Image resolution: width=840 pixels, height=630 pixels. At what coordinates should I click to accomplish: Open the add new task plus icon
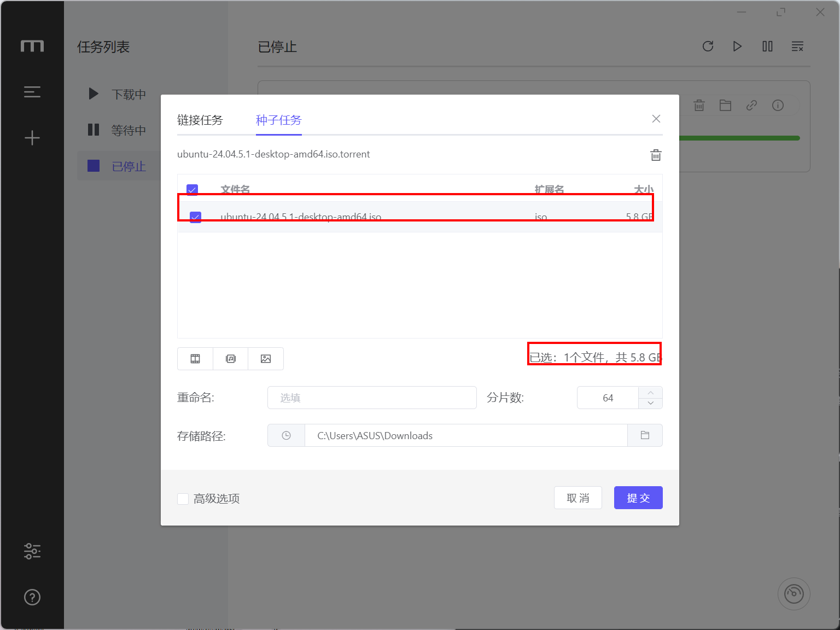click(32, 138)
